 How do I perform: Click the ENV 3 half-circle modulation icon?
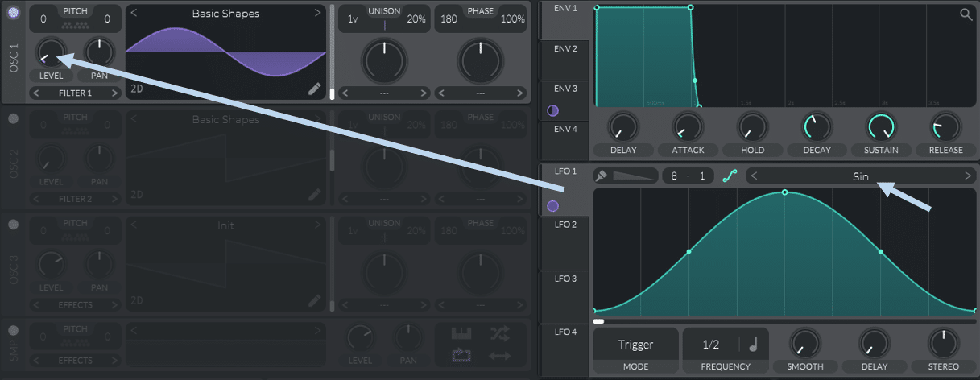click(552, 111)
